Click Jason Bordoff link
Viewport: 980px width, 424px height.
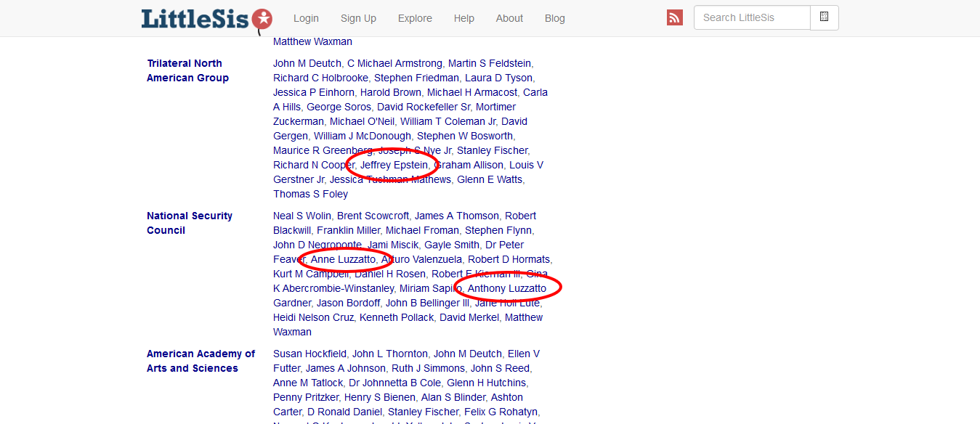coord(348,303)
